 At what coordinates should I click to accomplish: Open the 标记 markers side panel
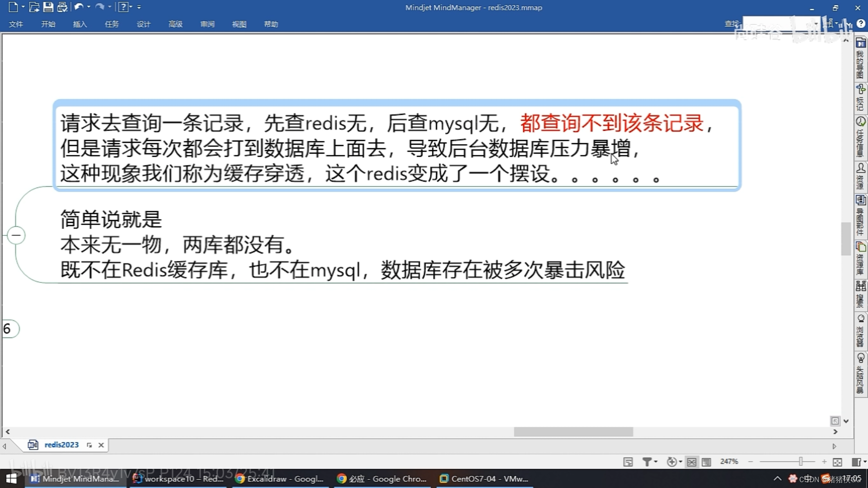click(860, 98)
